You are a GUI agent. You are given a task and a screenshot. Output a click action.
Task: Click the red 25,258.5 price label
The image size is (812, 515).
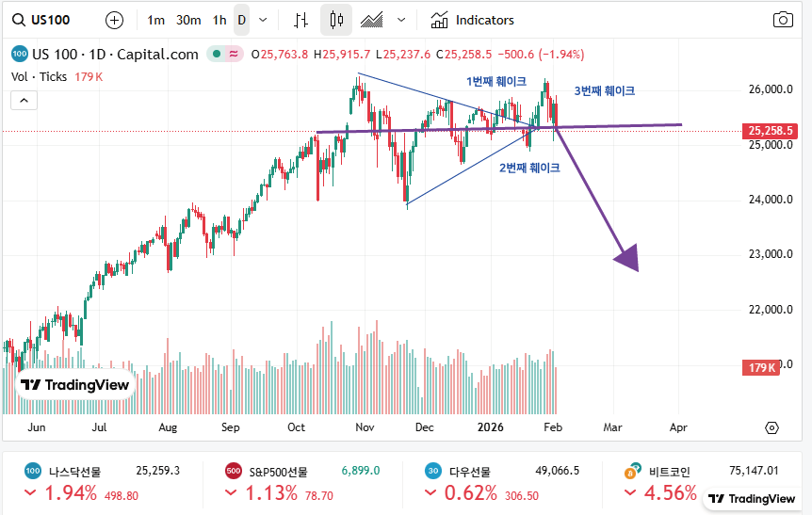point(771,131)
